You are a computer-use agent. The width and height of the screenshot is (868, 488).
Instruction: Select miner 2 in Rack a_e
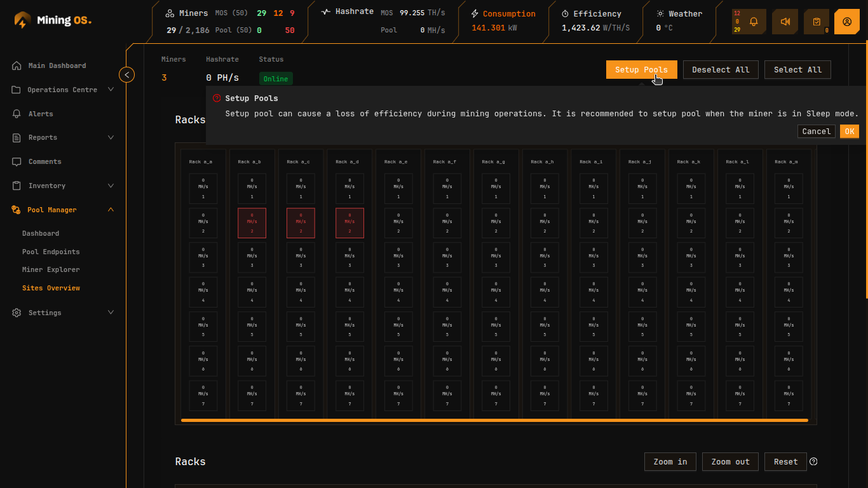(398, 222)
